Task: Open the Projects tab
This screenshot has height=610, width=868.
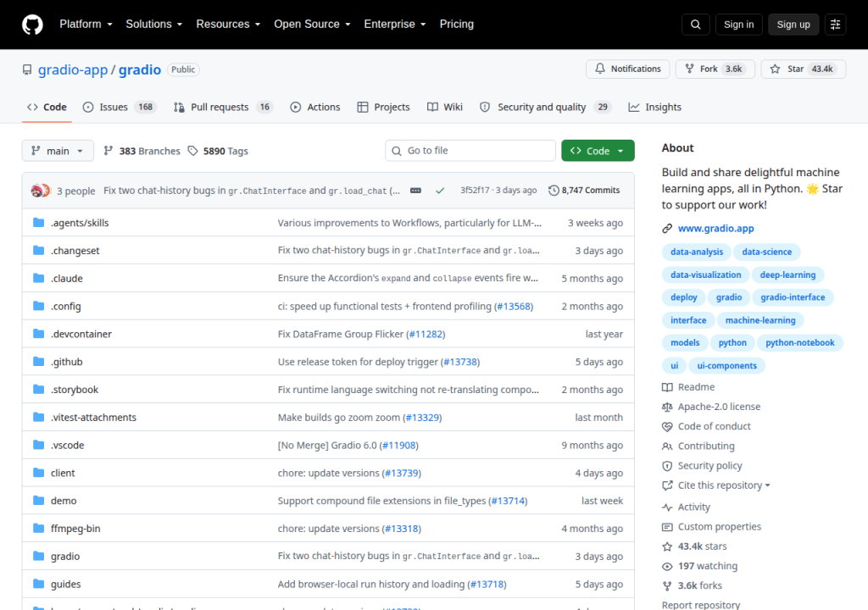Action: pos(384,108)
